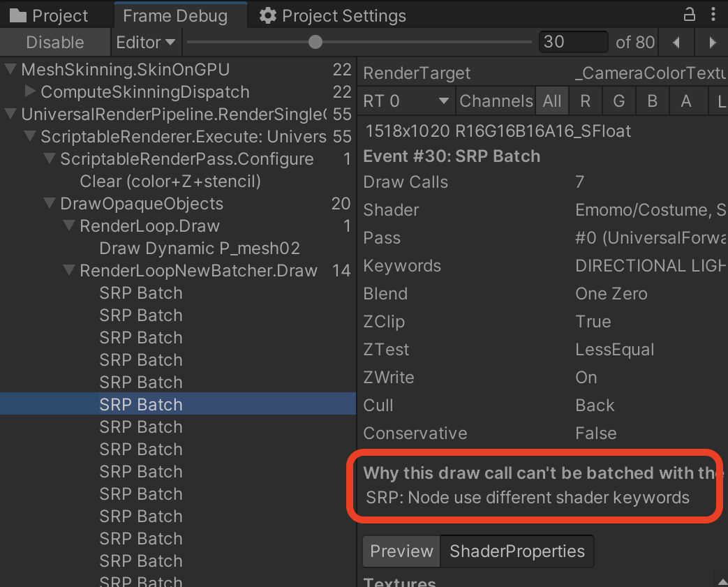728x587 pixels.
Task: Go to previous frame event
Action: click(676, 43)
